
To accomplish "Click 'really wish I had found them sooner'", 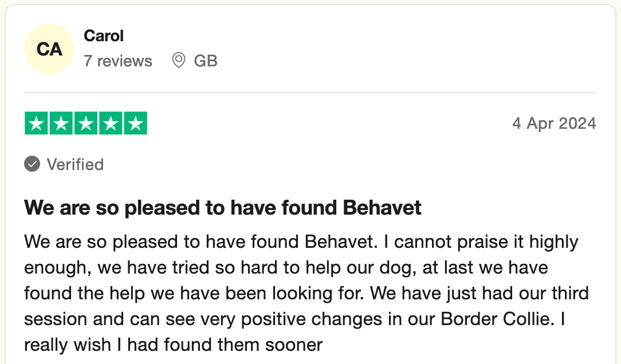I will (x=174, y=345).
